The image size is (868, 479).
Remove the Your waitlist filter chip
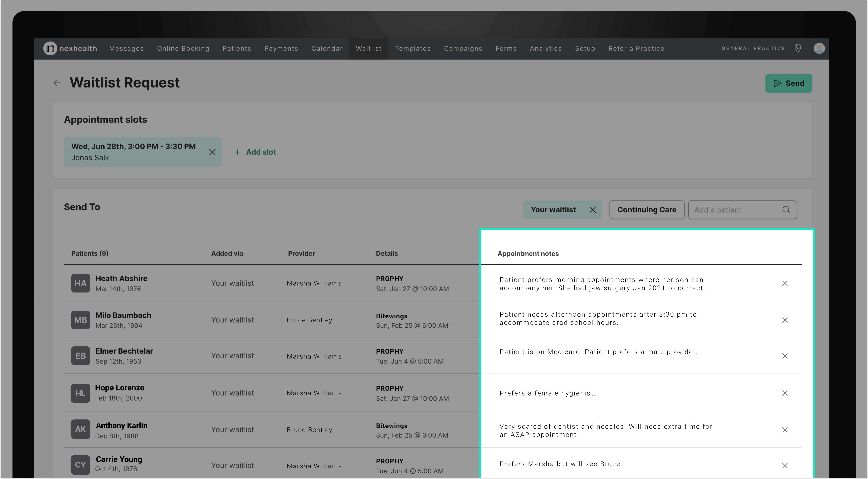pos(593,210)
